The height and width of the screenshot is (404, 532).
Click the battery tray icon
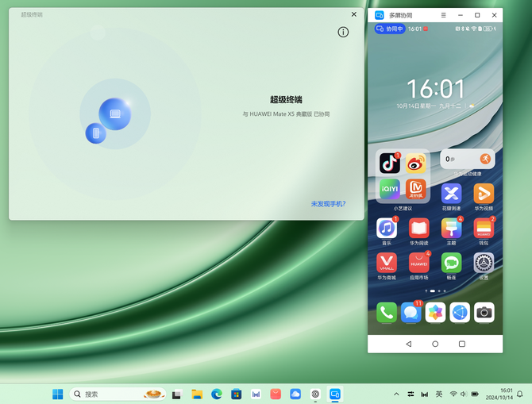[x=475, y=394]
